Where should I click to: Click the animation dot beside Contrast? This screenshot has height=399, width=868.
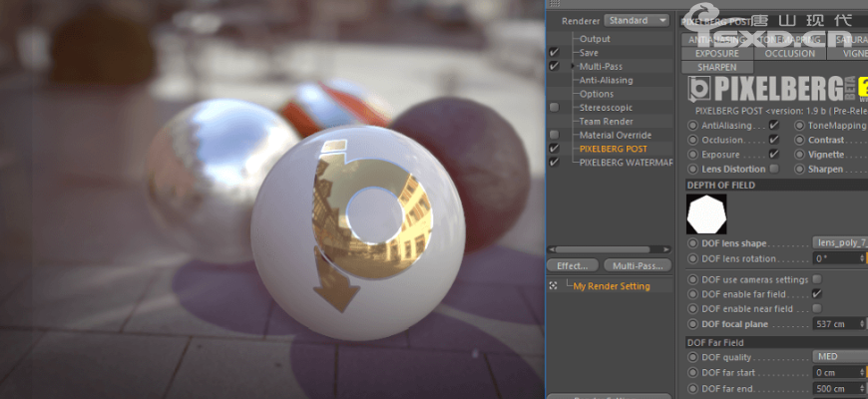(x=799, y=140)
